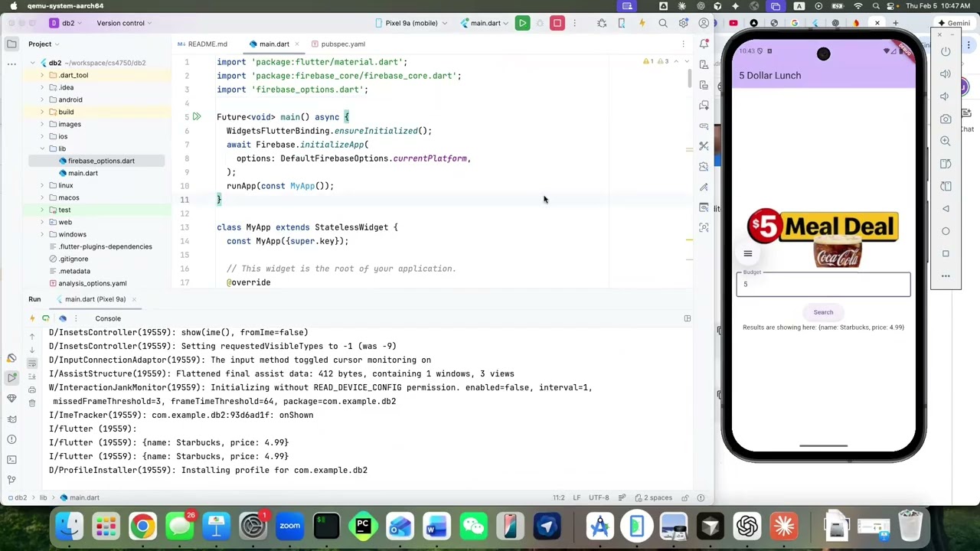Select firebase_options.dart in project tree
Image resolution: width=980 pixels, height=551 pixels.
[100, 161]
